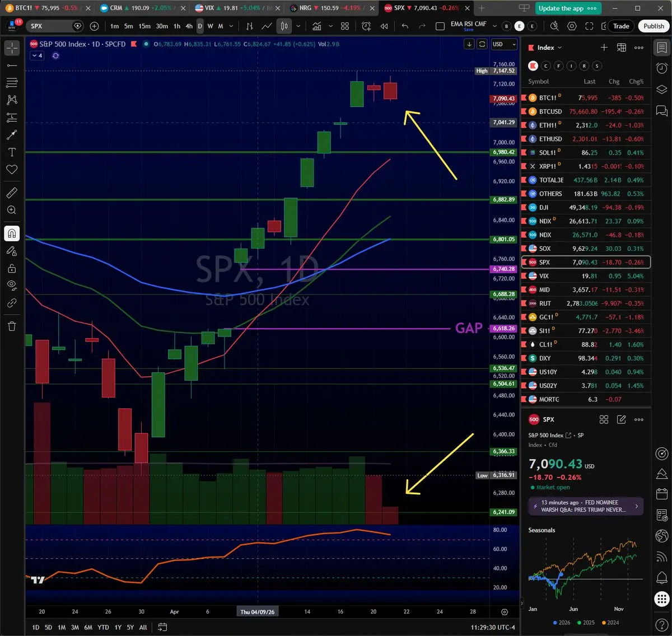Select the crosshair cursor tool

(x=12, y=49)
